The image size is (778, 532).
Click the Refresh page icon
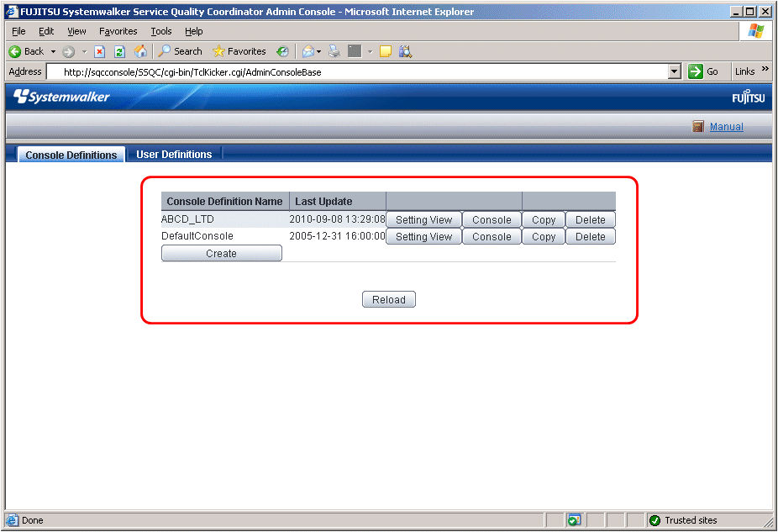pos(119,51)
